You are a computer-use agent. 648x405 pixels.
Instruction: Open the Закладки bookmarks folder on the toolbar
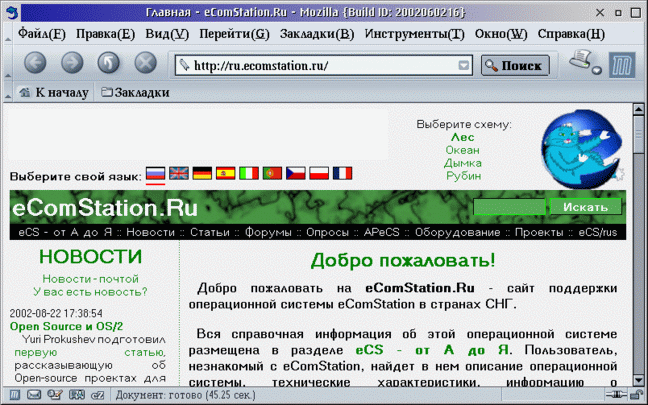point(134,92)
